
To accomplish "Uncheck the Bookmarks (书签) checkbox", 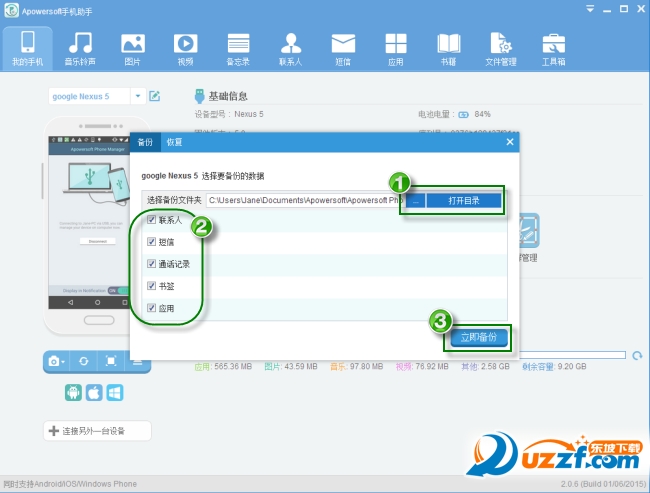I will click(151, 285).
